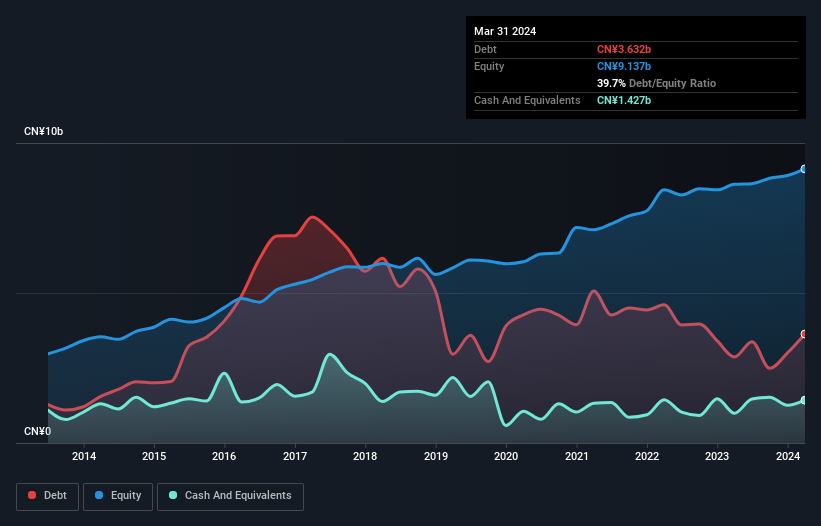The width and height of the screenshot is (821, 526).
Task: Select the Debt endpoint marker on chart
Action: 804,334
